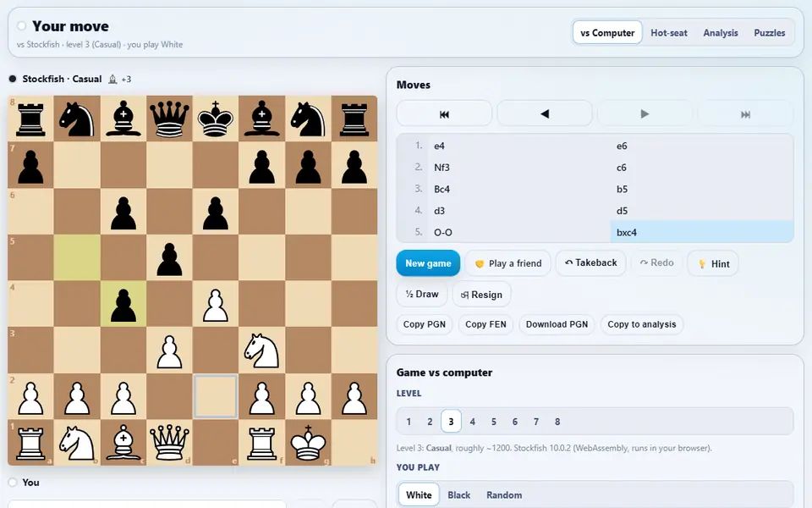Image resolution: width=812 pixels, height=508 pixels.
Task: Switch to Hot-seat mode
Action: point(669,33)
